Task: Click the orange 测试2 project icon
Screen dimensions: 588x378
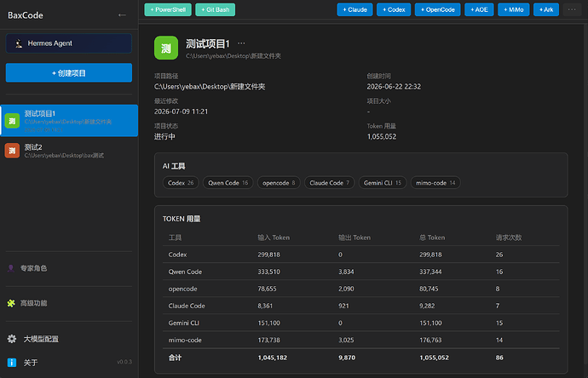Action: click(x=12, y=151)
